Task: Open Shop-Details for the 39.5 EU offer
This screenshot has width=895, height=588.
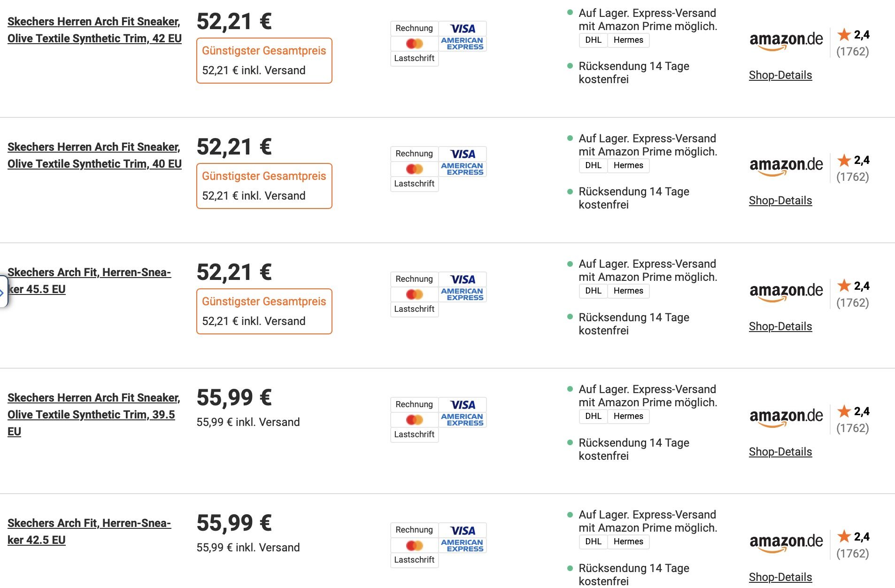Action: (x=780, y=452)
